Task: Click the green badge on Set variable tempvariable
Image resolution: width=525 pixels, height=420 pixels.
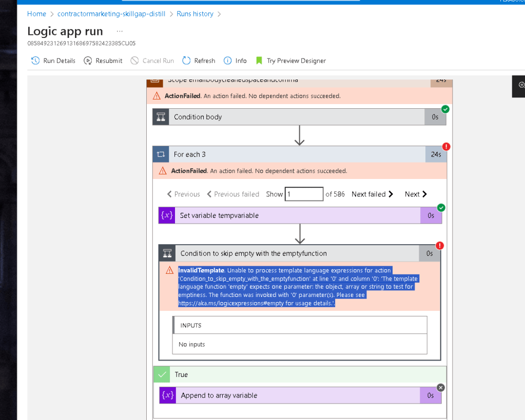Action: pos(441,208)
